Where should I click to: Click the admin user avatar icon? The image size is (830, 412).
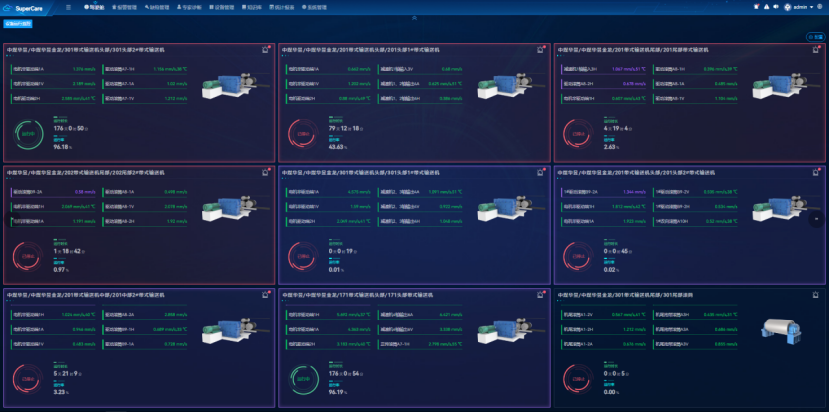click(x=787, y=7)
